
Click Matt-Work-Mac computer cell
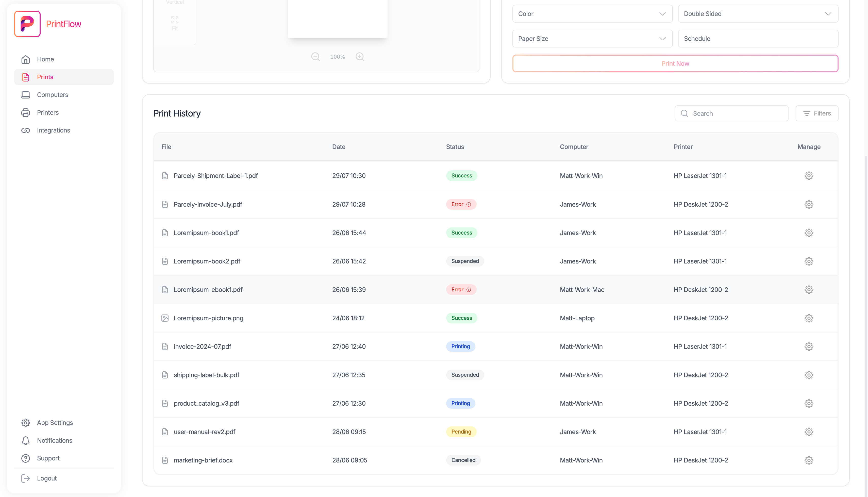582,290
